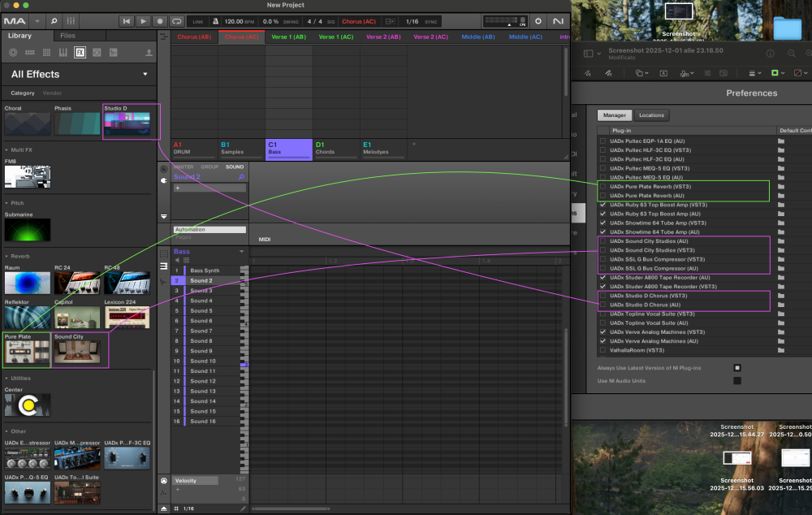This screenshot has height=515, width=812.
Task: Collapse the Pitch category
Action: click(6, 203)
